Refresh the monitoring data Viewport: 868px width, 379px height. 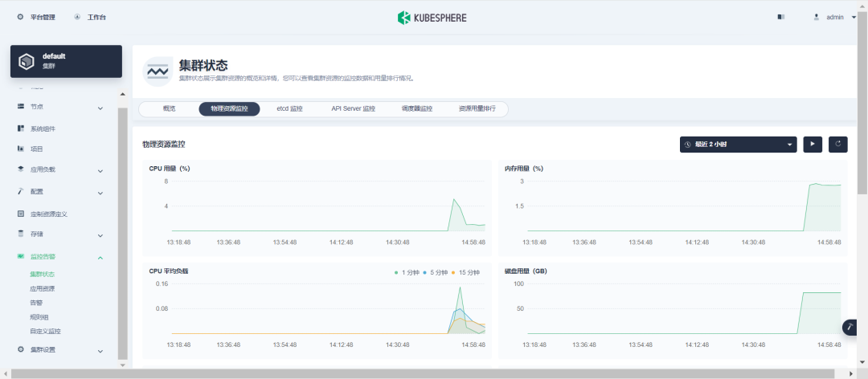pos(838,145)
